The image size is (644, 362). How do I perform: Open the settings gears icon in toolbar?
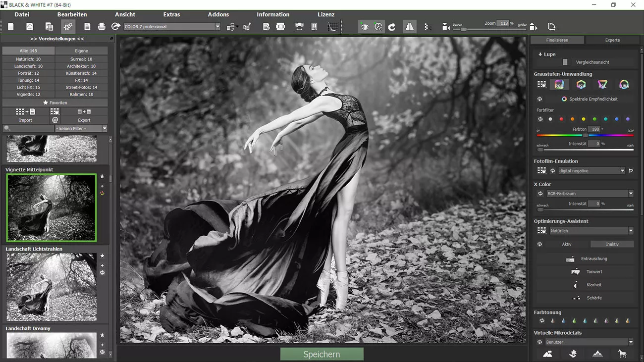tap(68, 27)
